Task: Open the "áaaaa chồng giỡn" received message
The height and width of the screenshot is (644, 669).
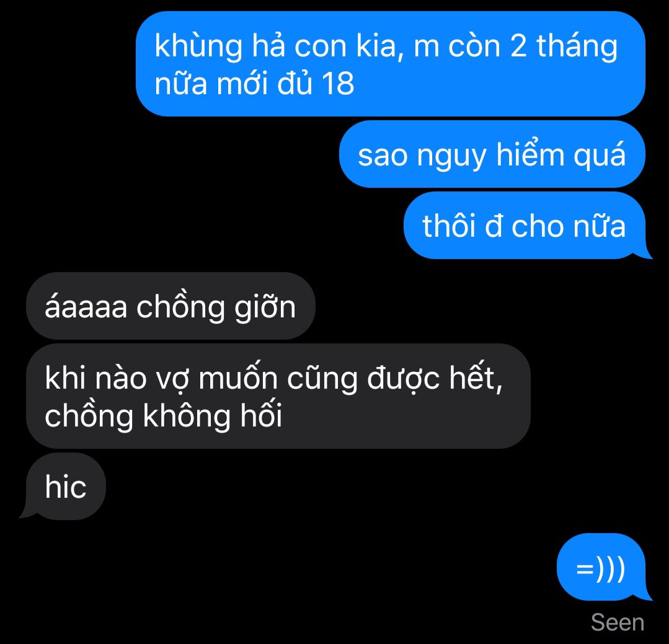Action: coord(171,306)
